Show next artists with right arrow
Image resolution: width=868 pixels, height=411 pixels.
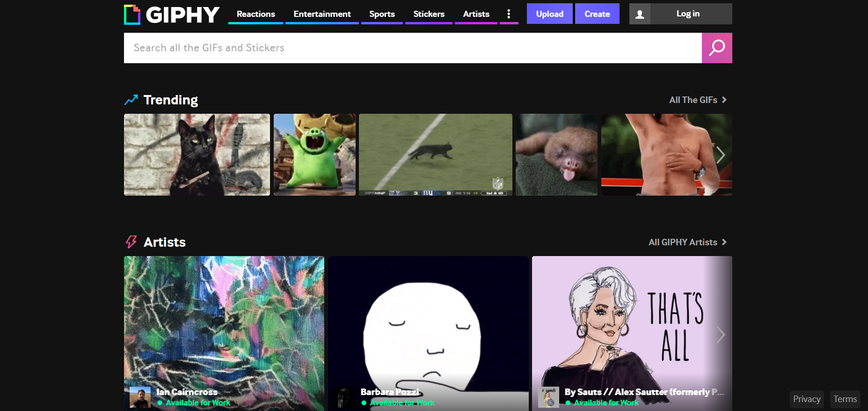(x=721, y=335)
